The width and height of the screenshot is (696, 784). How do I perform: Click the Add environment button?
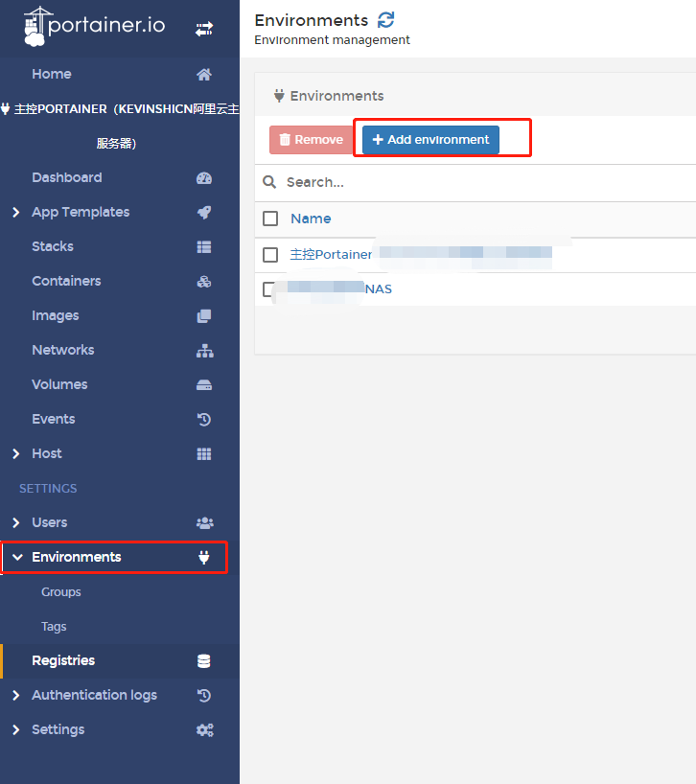430,140
